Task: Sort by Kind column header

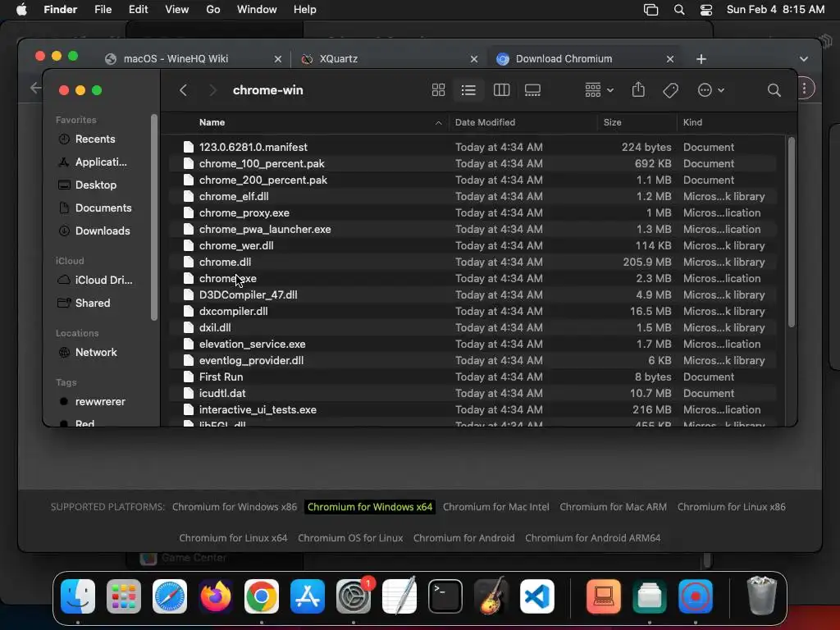Action: (692, 122)
